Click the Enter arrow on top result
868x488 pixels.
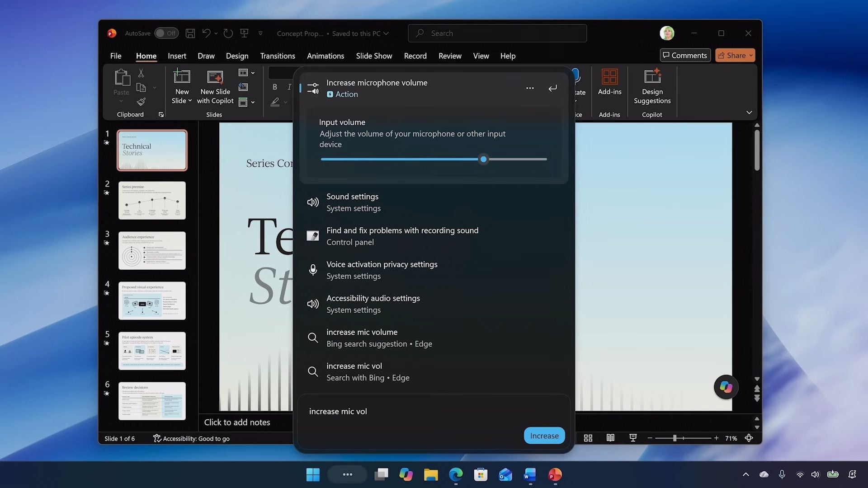click(x=552, y=88)
